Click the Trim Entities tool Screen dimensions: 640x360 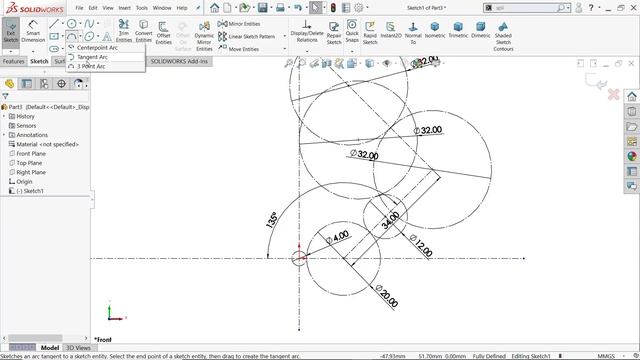tap(124, 31)
